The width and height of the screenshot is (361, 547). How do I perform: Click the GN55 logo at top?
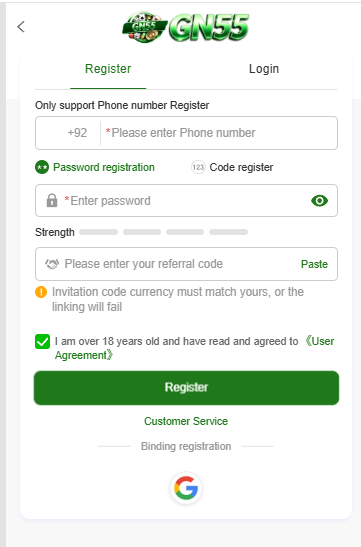[x=186, y=27]
